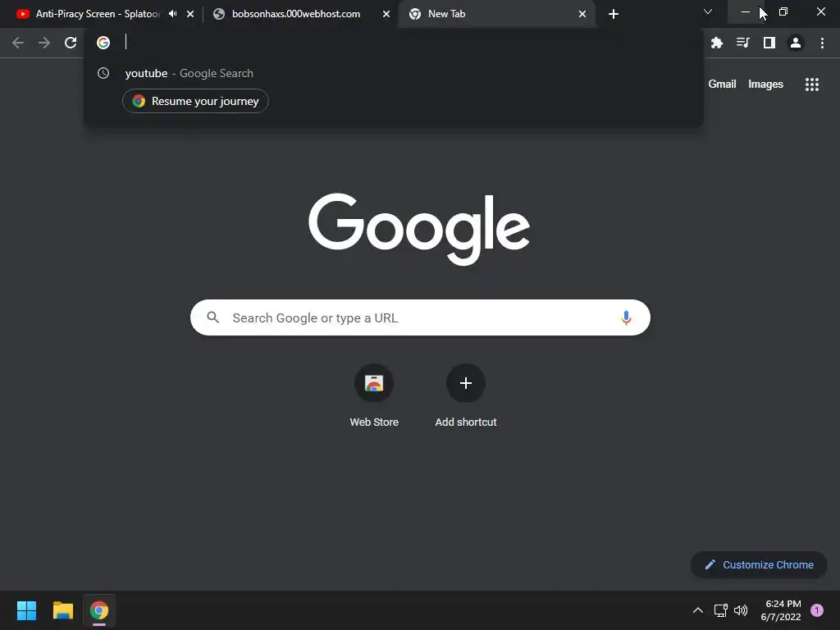Toggle the side panel icon

click(x=769, y=43)
